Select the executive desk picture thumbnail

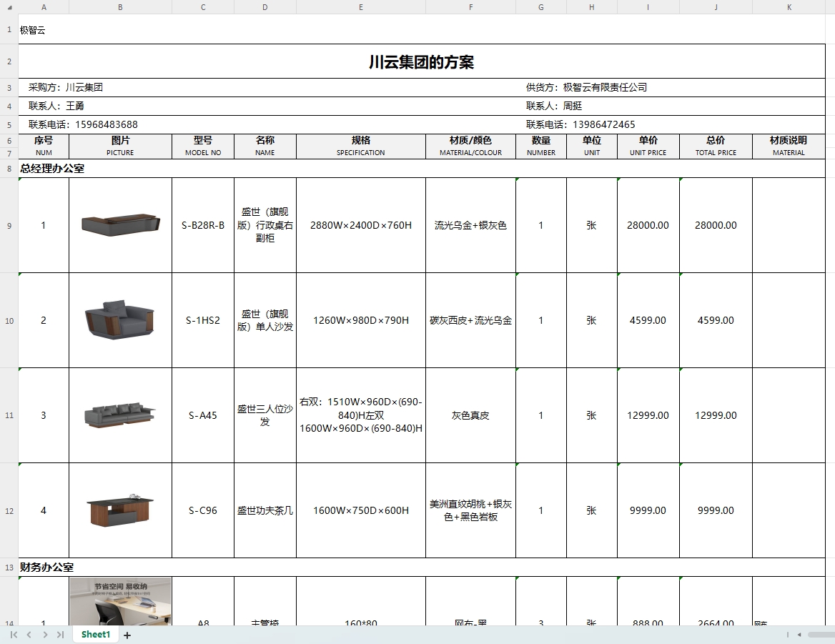click(120, 224)
